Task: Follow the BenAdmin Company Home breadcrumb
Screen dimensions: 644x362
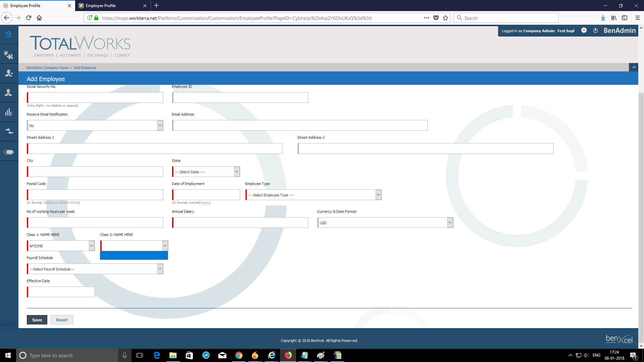Action: coord(47,68)
